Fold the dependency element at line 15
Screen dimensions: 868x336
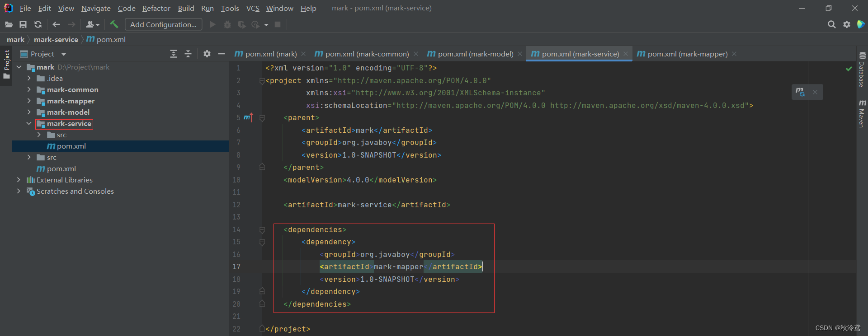262,242
